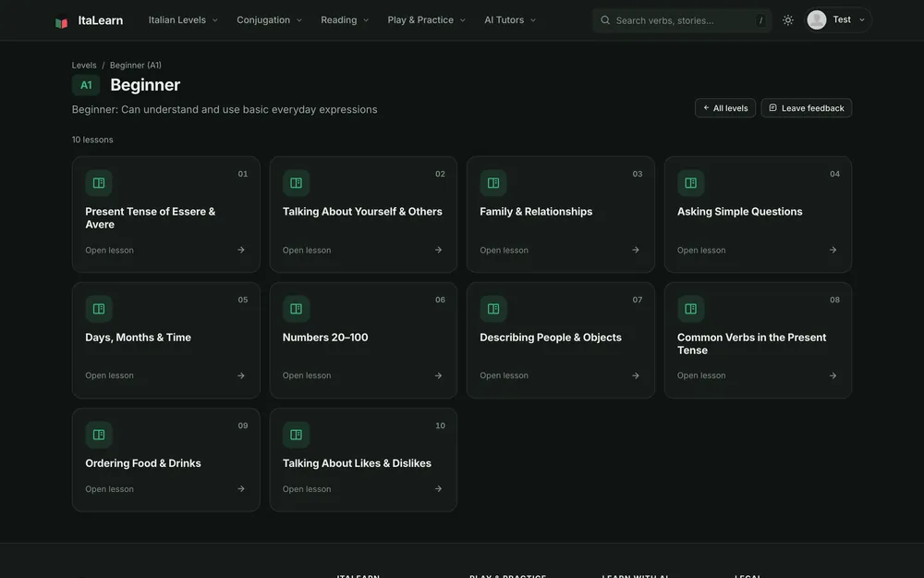Click the ItaLearn book logo icon

click(61, 22)
